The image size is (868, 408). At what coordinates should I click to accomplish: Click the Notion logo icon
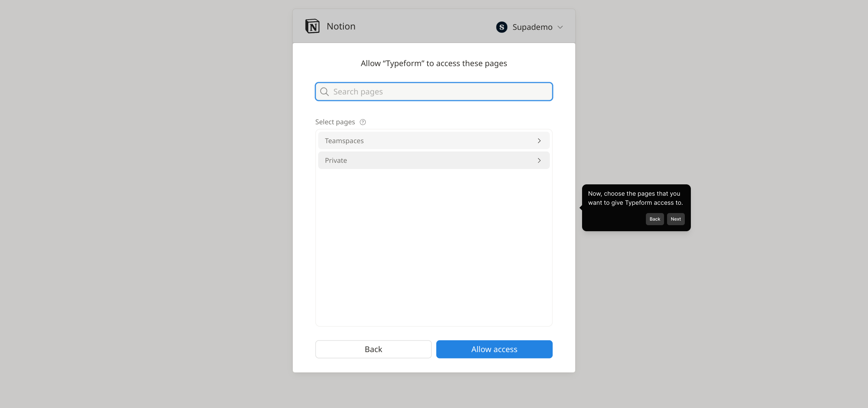312,26
